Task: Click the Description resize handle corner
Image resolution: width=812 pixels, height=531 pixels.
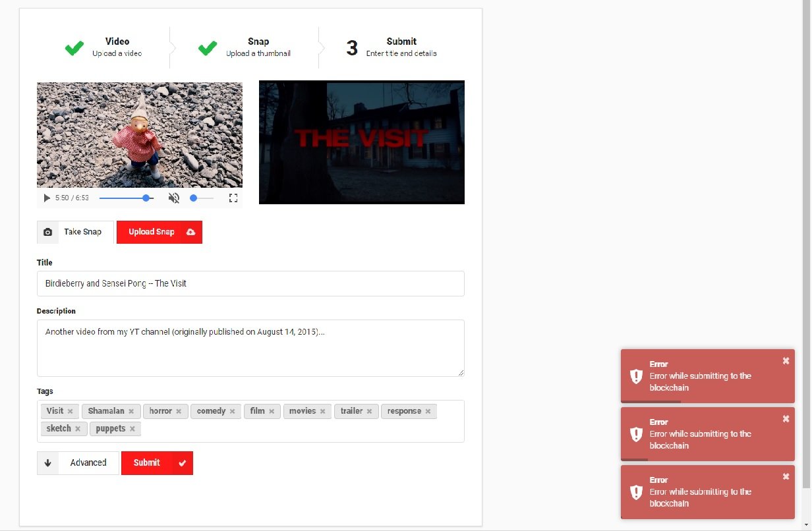Action: [461, 372]
